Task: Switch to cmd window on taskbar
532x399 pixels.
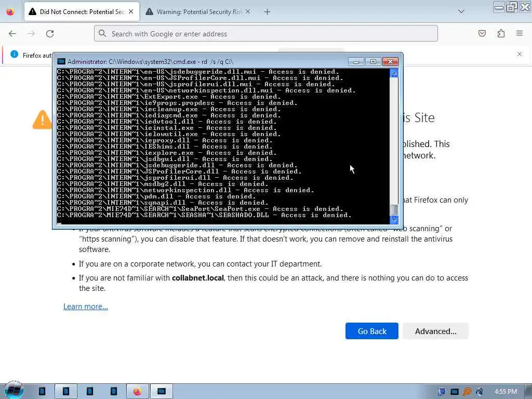Action: pyautogui.click(x=162, y=392)
